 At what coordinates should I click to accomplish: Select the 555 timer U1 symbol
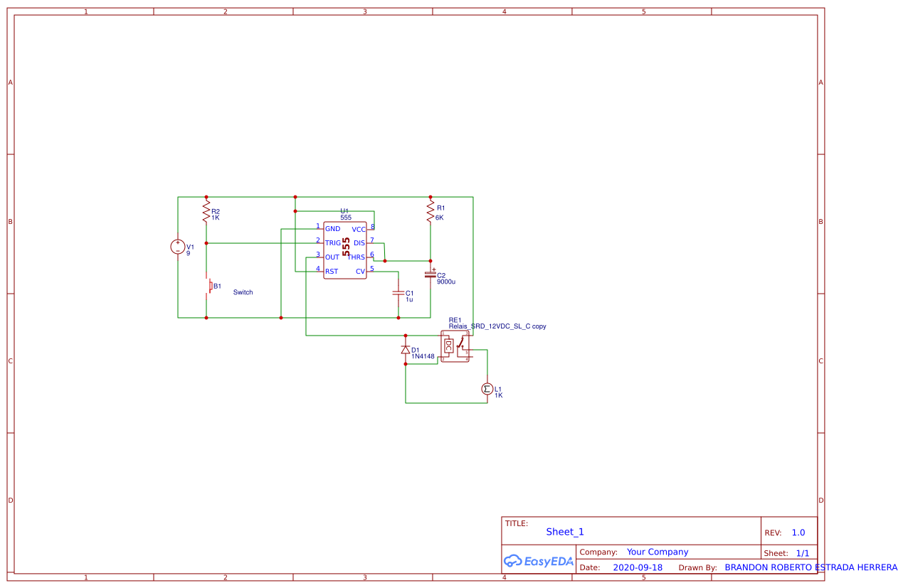345,249
